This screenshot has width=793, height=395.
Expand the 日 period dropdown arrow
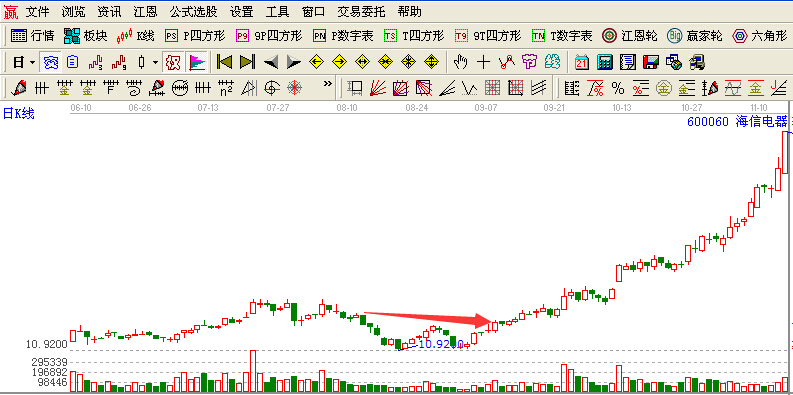(33, 63)
